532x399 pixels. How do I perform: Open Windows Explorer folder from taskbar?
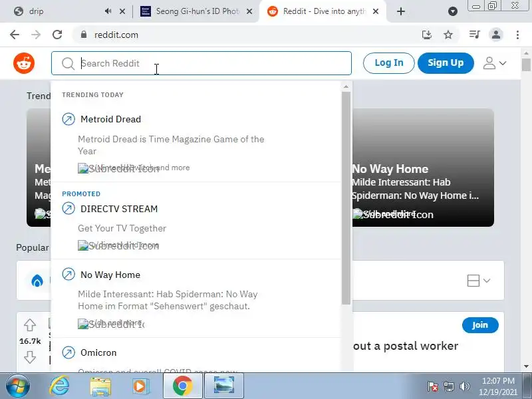(100, 386)
